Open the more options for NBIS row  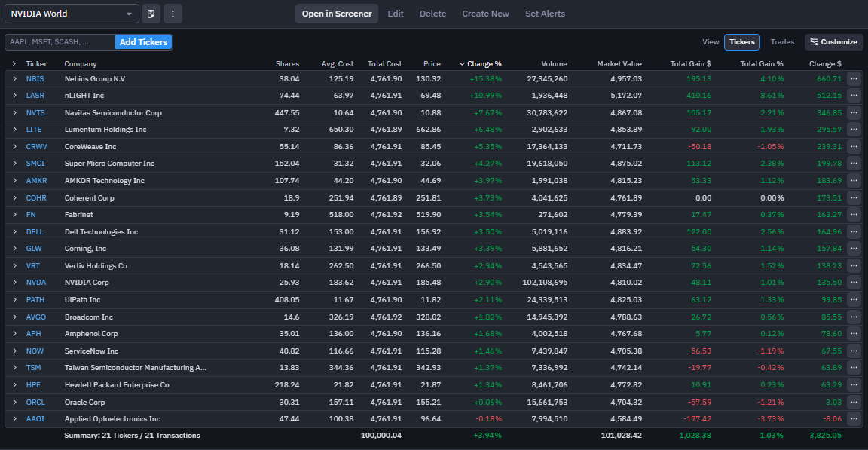point(854,78)
